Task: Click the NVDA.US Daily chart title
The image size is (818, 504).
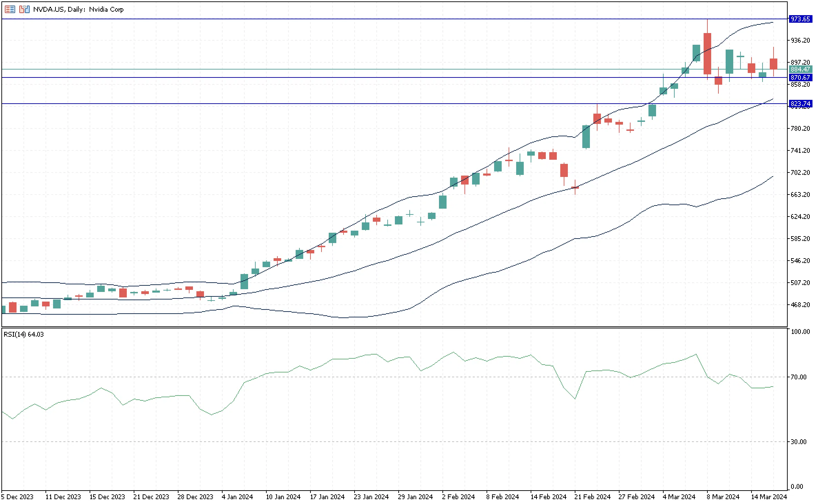Action: click(78, 9)
